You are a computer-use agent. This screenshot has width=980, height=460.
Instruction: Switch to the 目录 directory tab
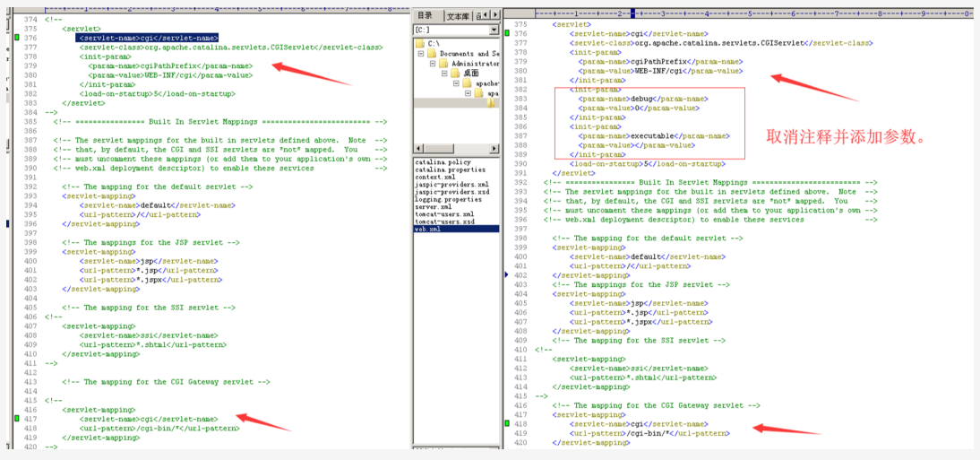(427, 15)
